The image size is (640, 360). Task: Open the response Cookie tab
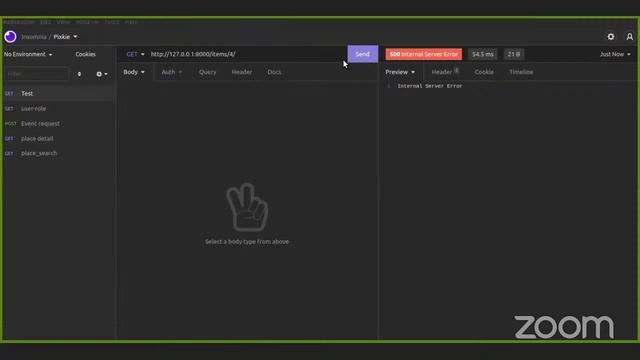(484, 72)
